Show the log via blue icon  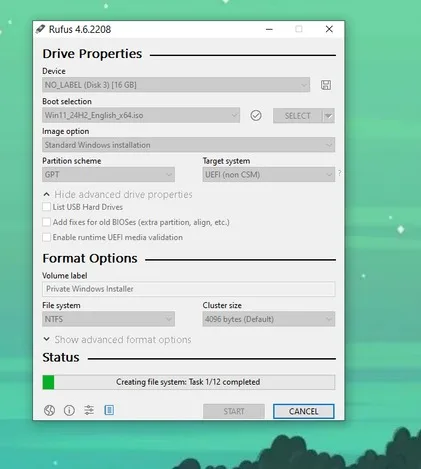pos(109,410)
